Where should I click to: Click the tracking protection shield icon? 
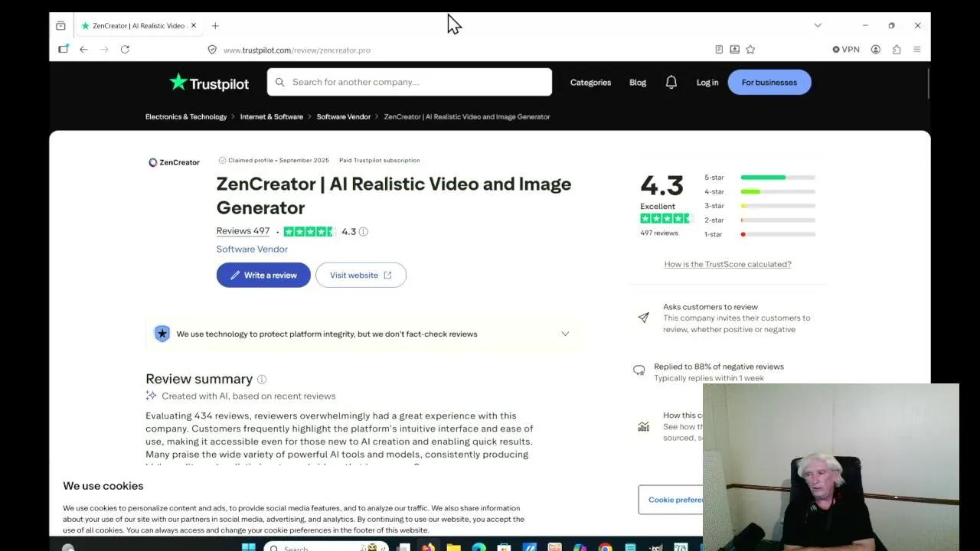pos(212,50)
